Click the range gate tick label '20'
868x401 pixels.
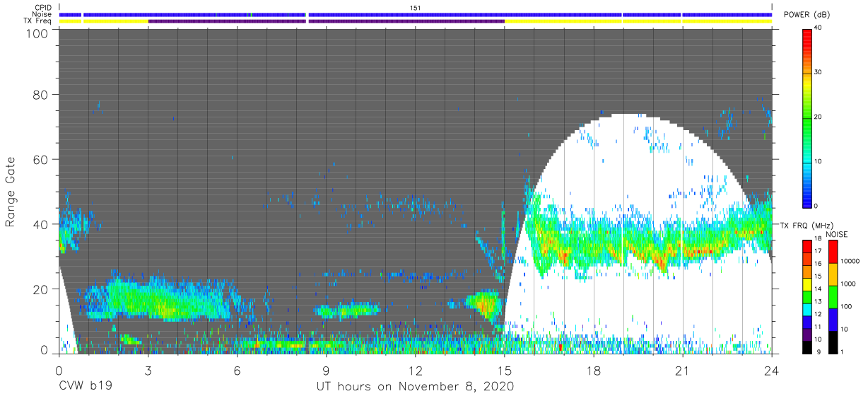(41, 289)
